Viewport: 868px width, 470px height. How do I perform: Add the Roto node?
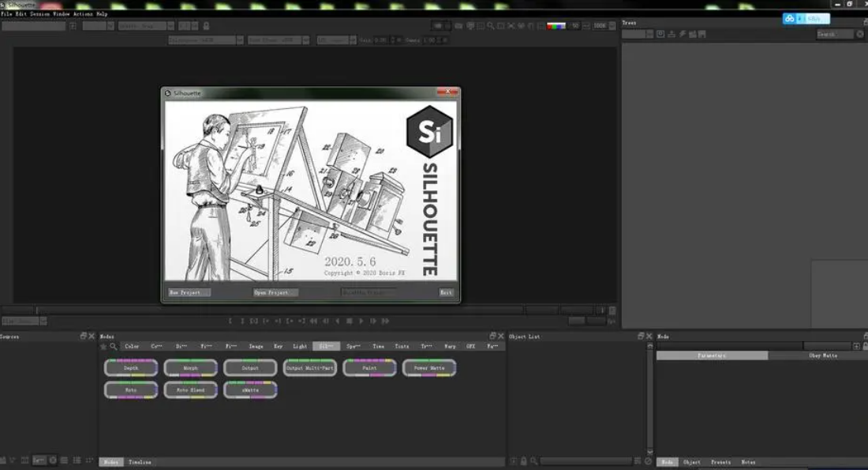point(131,390)
